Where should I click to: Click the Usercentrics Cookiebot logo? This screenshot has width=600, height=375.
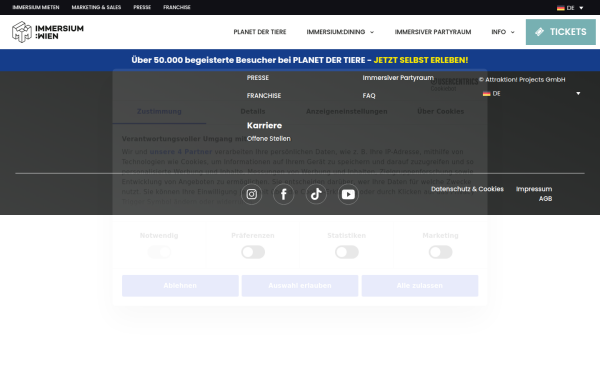click(x=454, y=84)
